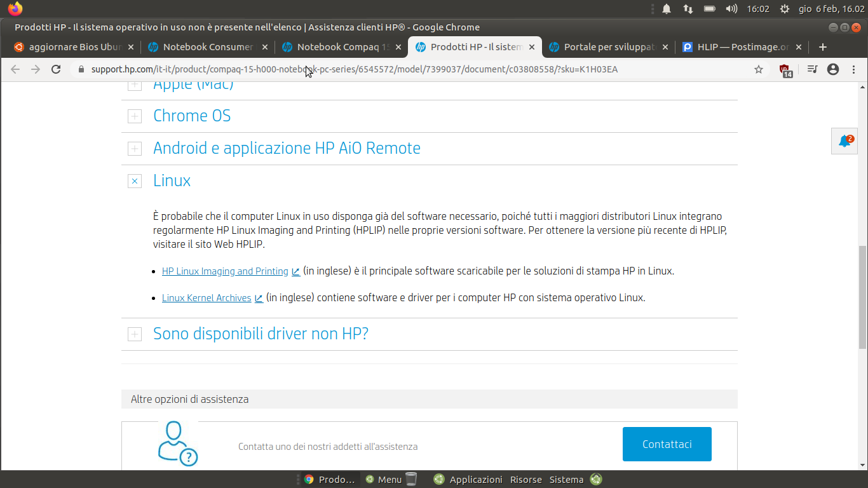Open the media control playlist icon
The height and width of the screenshot is (488, 868).
click(x=812, y=69)
